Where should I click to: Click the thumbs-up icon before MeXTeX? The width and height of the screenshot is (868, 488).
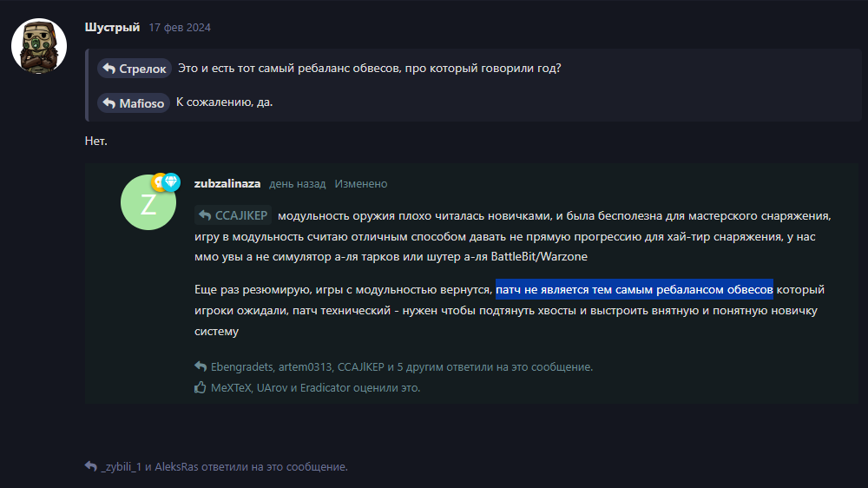tap(201, 388)
